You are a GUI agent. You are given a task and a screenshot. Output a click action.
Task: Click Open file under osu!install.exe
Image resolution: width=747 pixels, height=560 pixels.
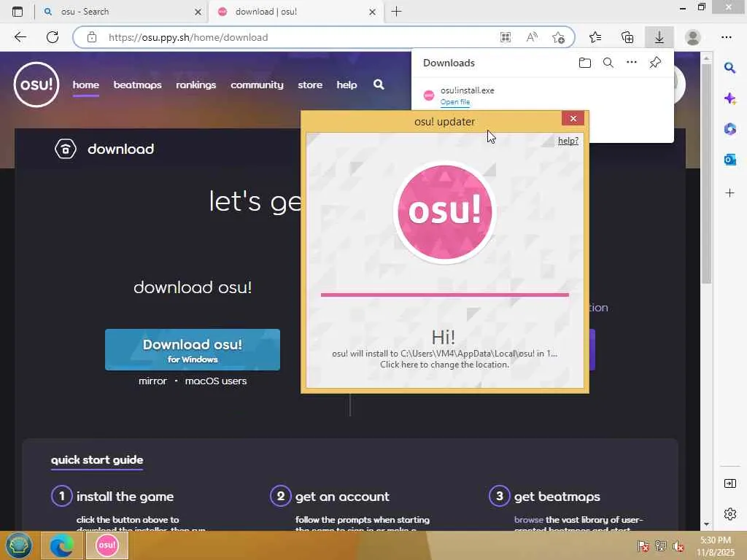(455, 102)
